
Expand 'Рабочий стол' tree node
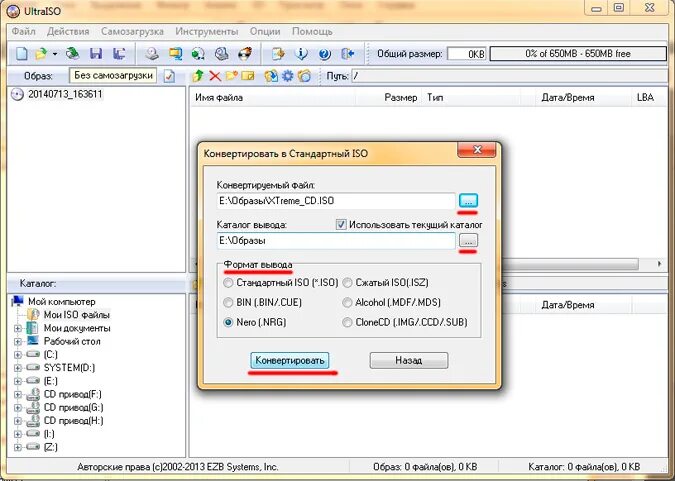18,342
